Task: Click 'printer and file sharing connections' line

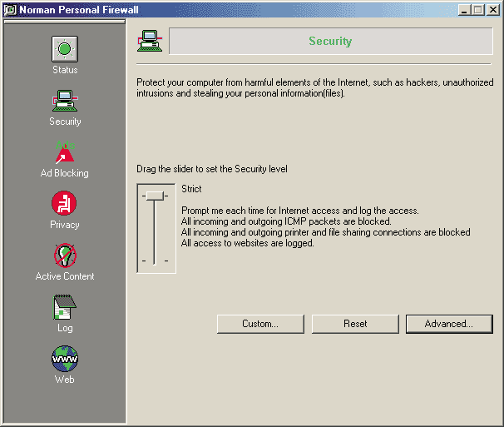Action: point(326,232)
